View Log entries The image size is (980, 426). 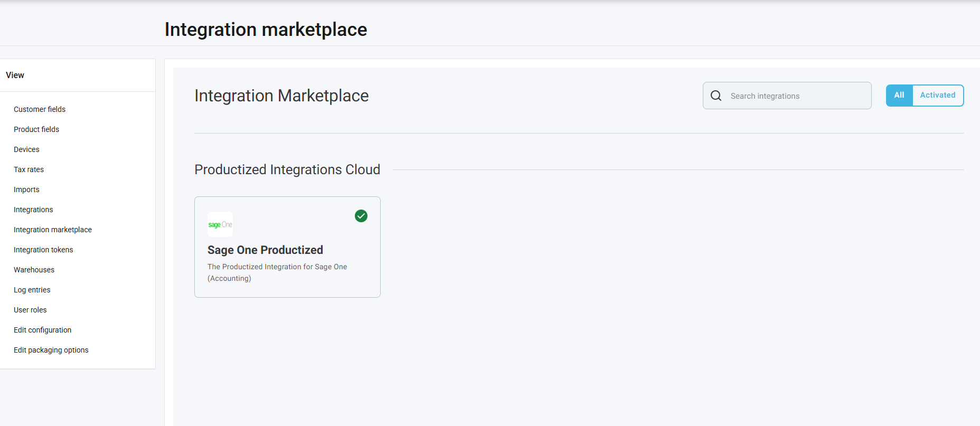(x=32, y=290)
